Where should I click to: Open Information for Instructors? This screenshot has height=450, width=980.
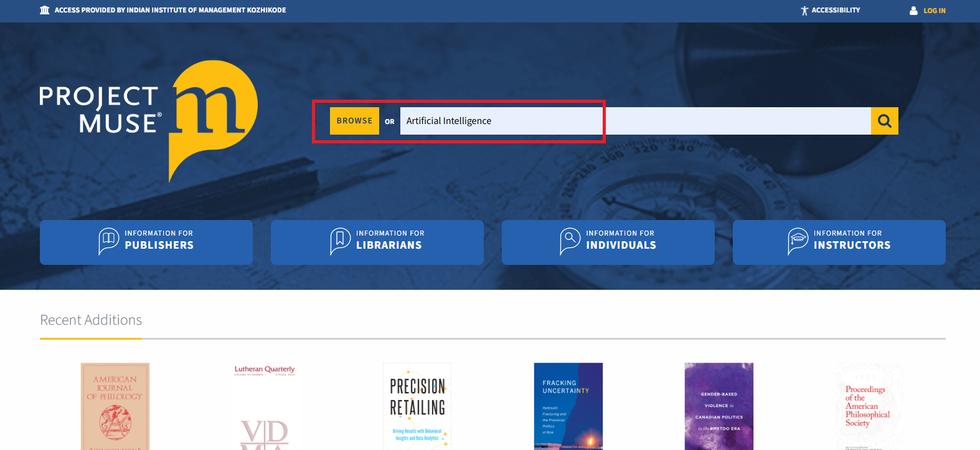839,242
